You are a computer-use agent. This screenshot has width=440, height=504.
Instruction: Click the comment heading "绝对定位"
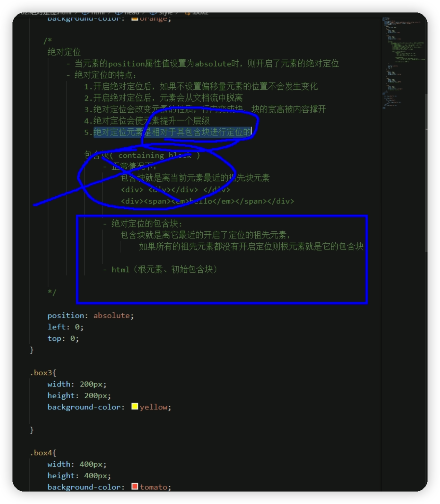64,52
